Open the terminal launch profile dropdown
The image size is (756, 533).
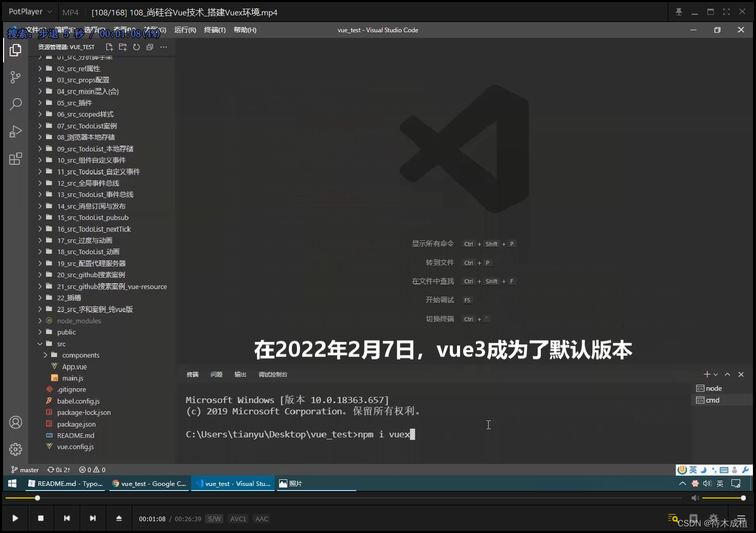coord(716,374)
